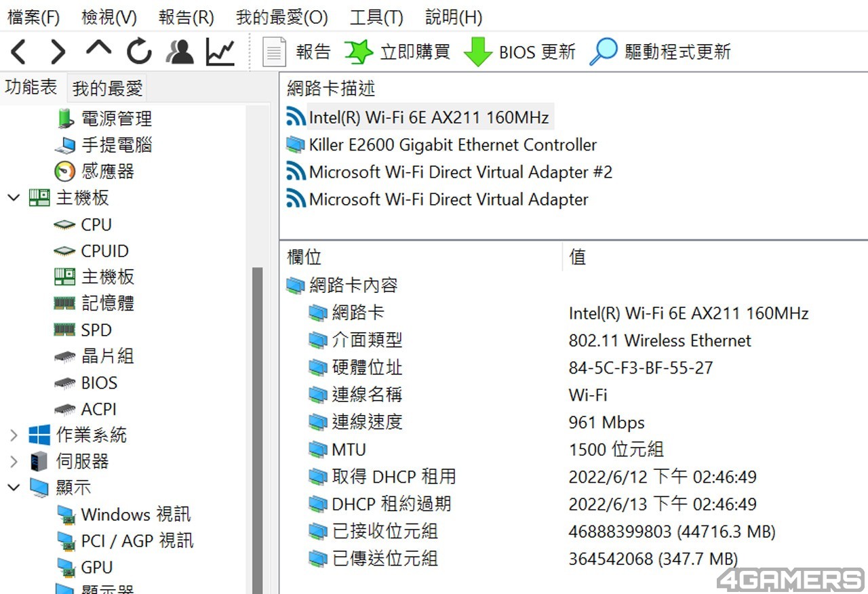Click the 主機板 parent node icon
868x594 pixels.
pos(39,198)
